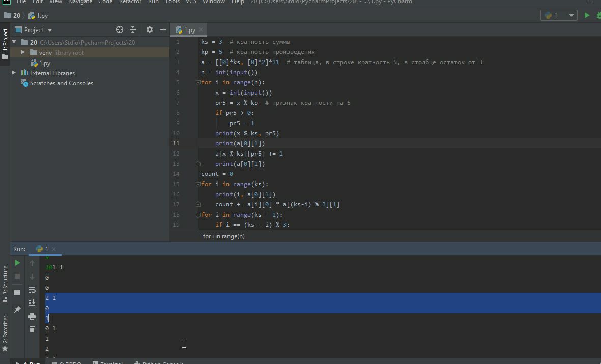Screen dimensions: 601x364
Task: Open the Tools menu
Action: coord(171,2)
